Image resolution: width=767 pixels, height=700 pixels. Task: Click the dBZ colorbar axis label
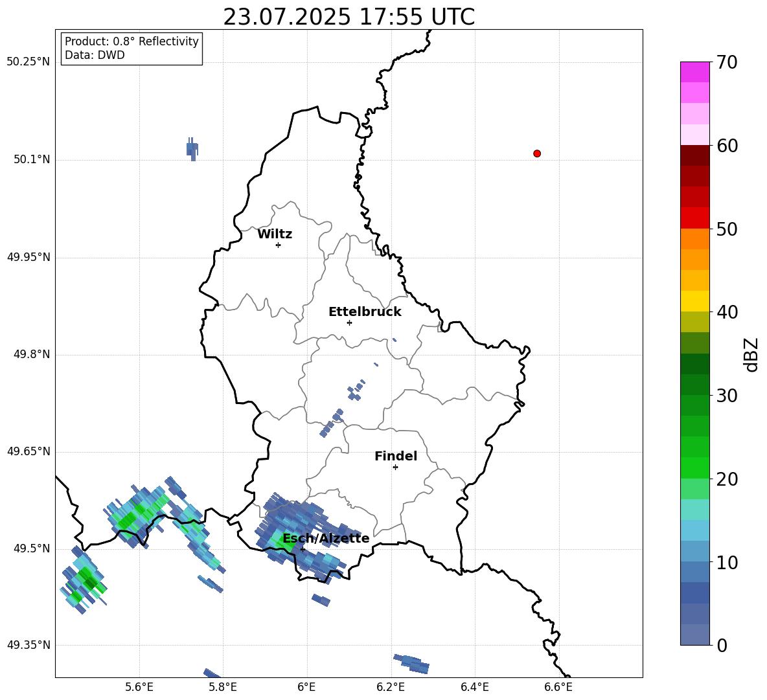[x=751, y=354]
